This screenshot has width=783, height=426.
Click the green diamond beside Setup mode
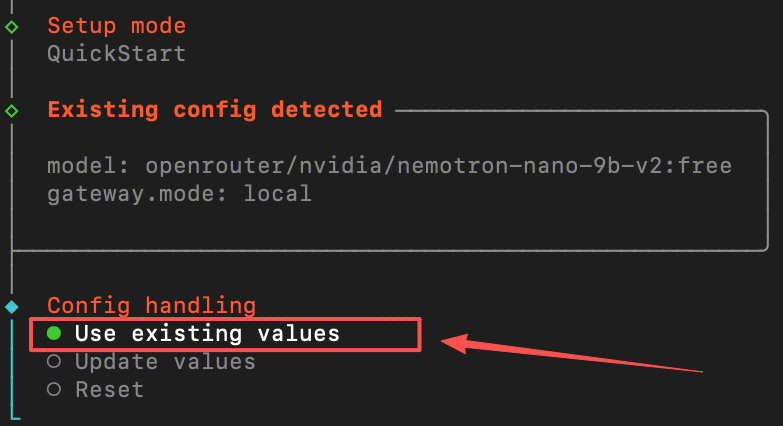click(x=11, y=26)
